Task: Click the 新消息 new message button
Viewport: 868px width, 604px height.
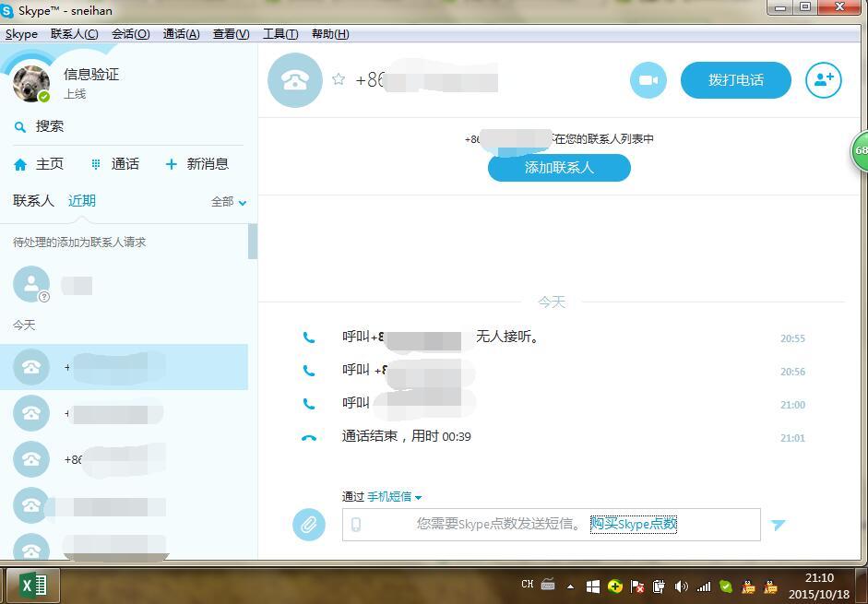Action: 196,164
